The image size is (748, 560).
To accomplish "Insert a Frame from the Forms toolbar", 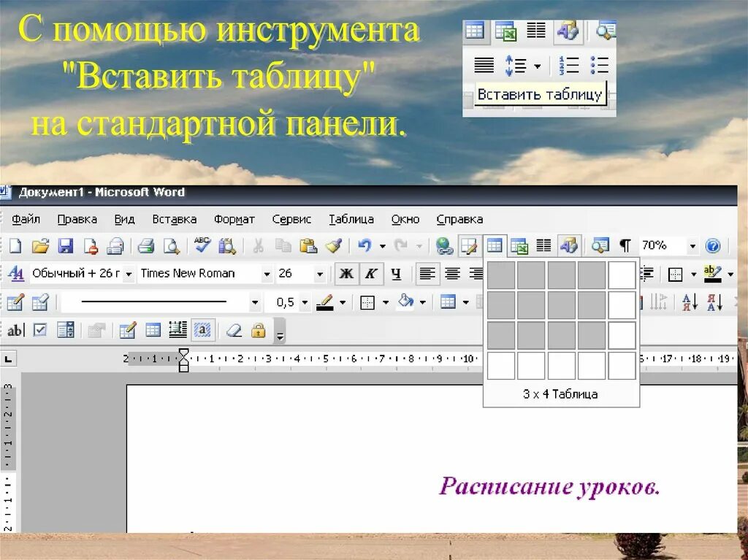I will 178,330.
